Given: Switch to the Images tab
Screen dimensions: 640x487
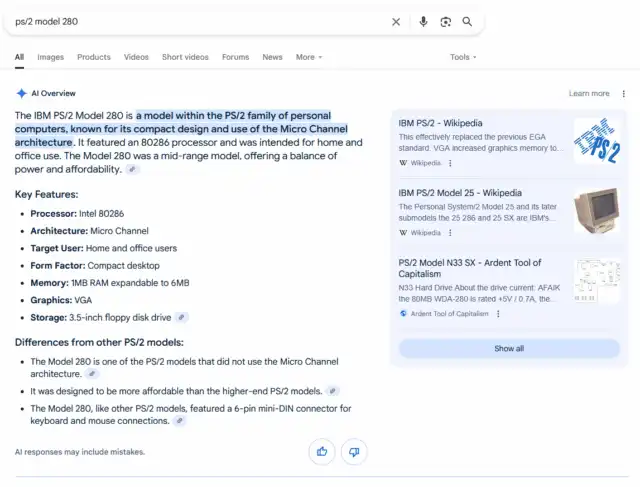Looking at the screenshot, I should click(x=51, y=57).
